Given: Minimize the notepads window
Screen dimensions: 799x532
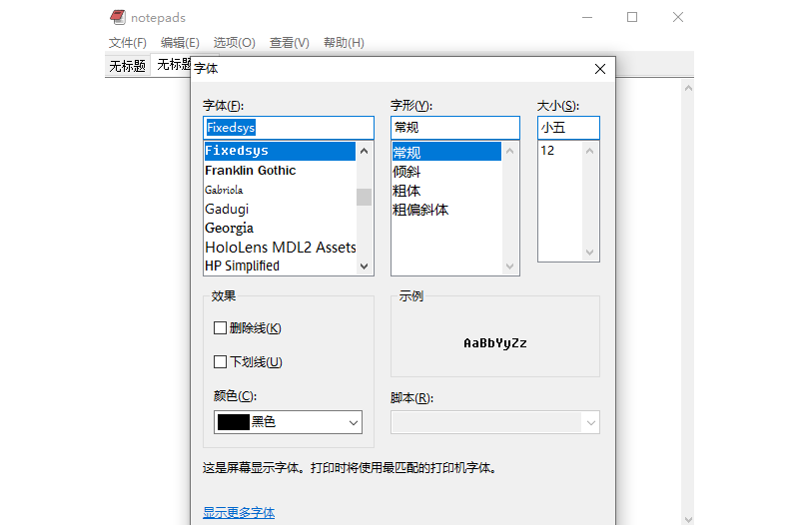Looking at the screenshot, I should coord(587,17).
